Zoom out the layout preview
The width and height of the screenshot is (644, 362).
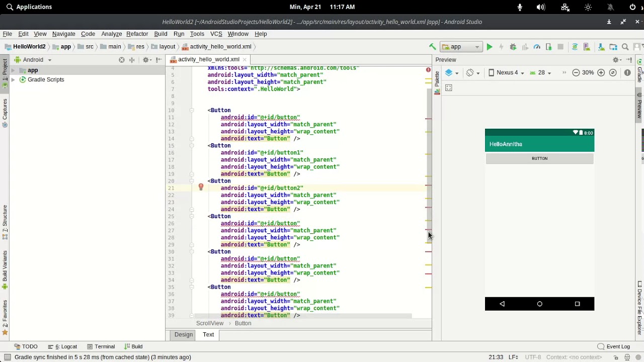click(x=576, y=73)
